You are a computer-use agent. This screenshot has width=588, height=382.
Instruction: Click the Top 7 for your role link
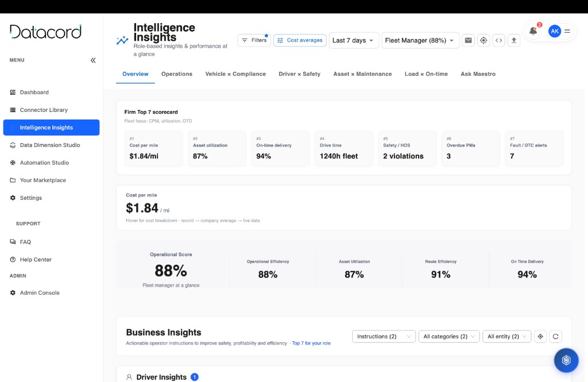click(x=311, y=344)
